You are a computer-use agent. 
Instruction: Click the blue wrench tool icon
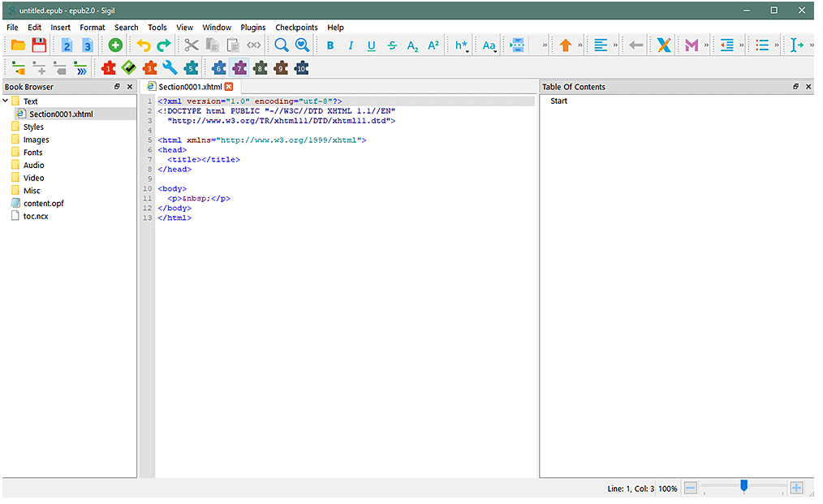(x=170, y=67)
